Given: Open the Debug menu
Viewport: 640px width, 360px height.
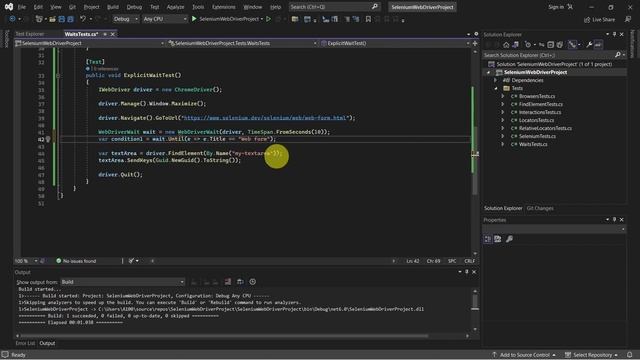Looking at the screenshot, I should (x=134, y=7).
